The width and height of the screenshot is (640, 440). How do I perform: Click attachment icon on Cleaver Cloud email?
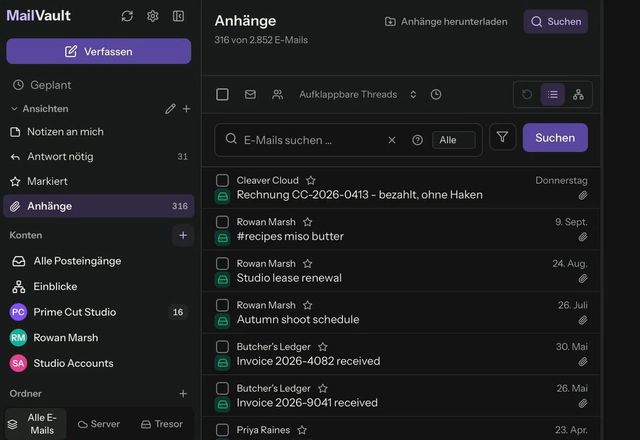(x=583, y=195)
